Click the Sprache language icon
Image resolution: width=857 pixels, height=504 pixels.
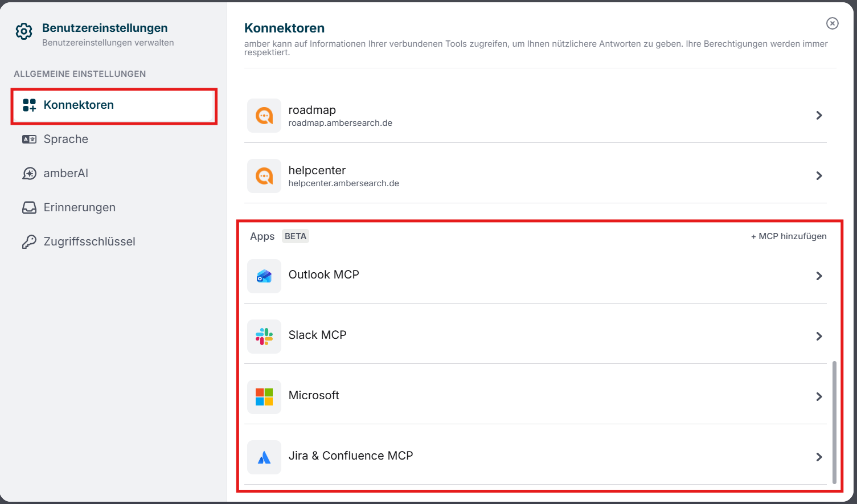pyautogui.click(x=29, y=140)
